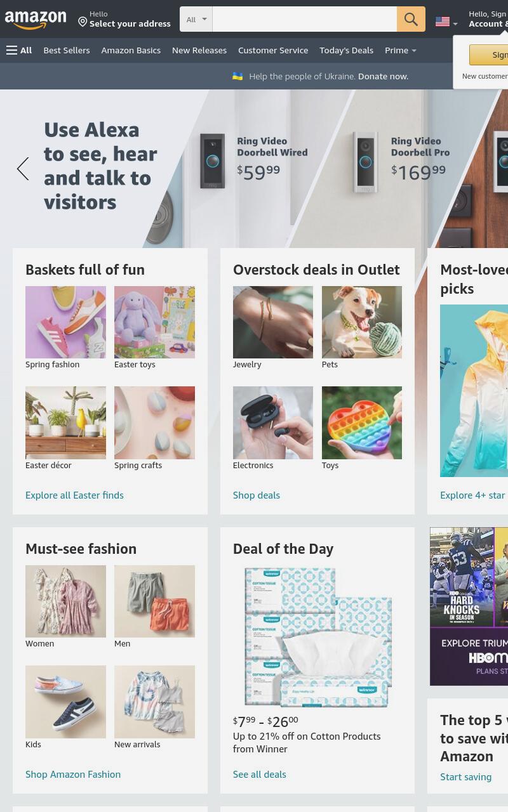Click the Donate now link

tap(383, 76)
